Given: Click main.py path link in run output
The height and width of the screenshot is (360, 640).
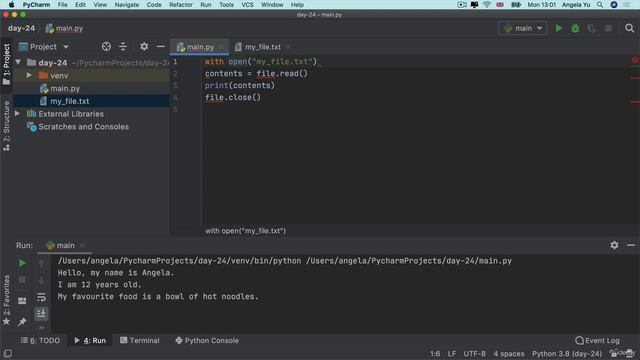Looking at the screenshot, I should click(409, 261).
